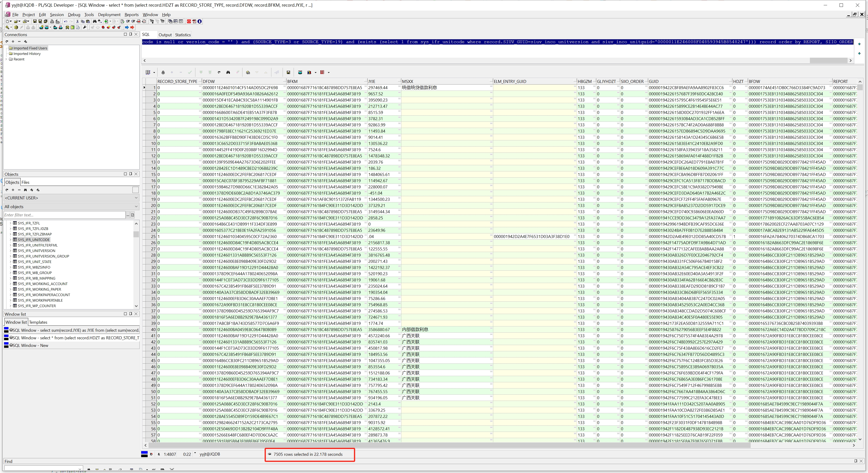Switch to the Statistics tab
The image size is (868, 473).
tap(183, 35)
